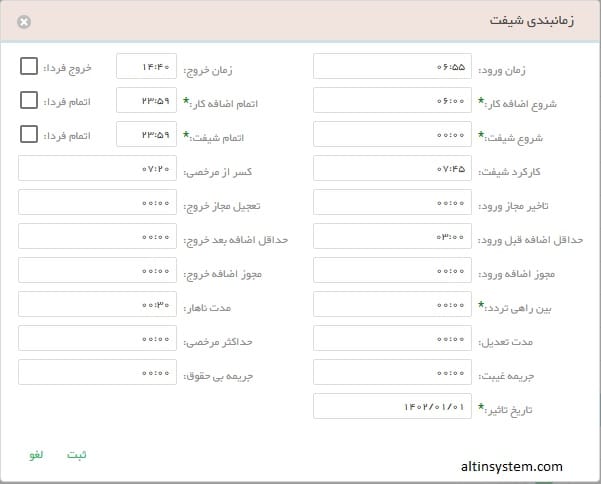Edit حداقل اضافه قبل ورود field

[392, 236]
